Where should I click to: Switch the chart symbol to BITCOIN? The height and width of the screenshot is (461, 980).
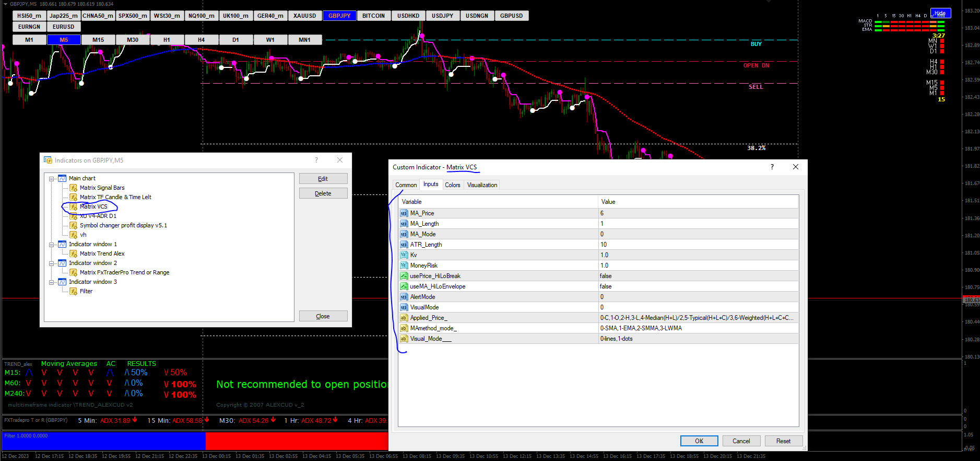point(374,16)
